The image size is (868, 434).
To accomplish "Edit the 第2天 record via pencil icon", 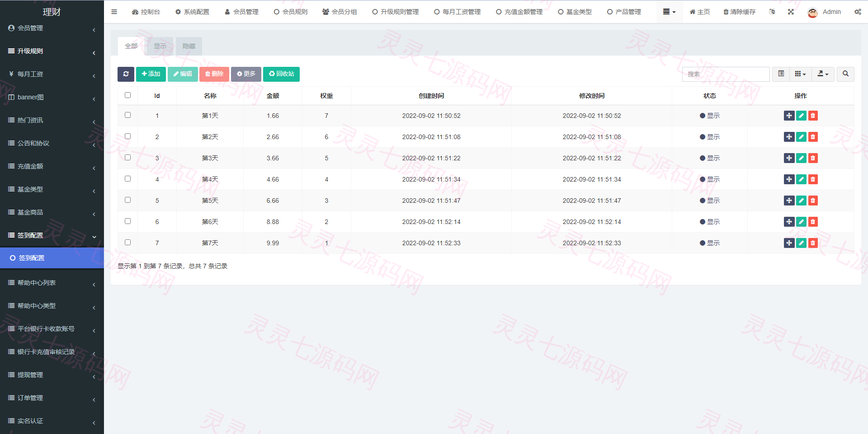I will coord(801,137).
